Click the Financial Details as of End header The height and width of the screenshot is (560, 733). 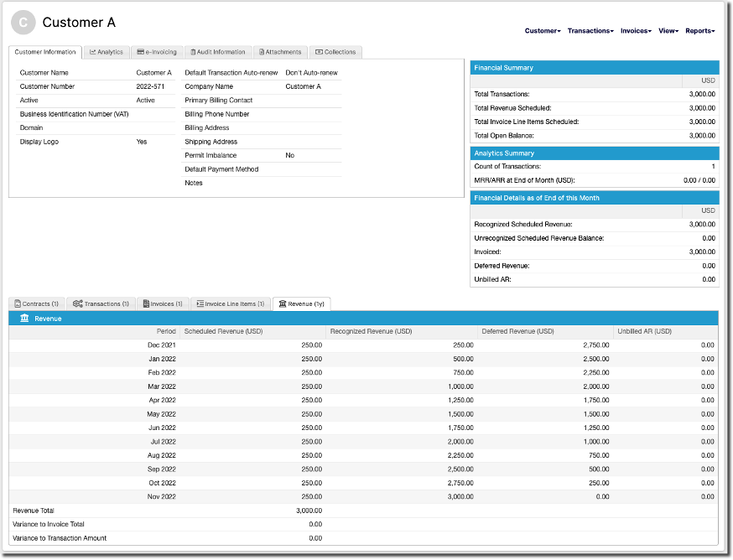(x=595, y=198)
